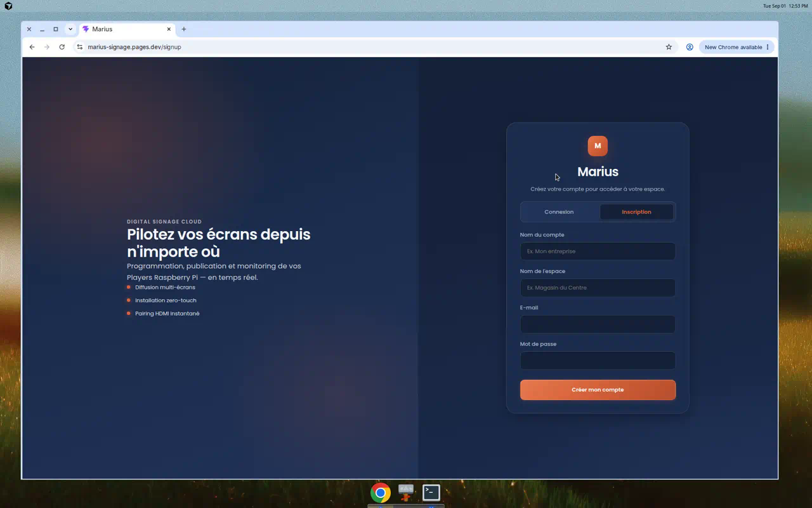
Task: Click the New Chrome available button
Action: coord(733,47)
